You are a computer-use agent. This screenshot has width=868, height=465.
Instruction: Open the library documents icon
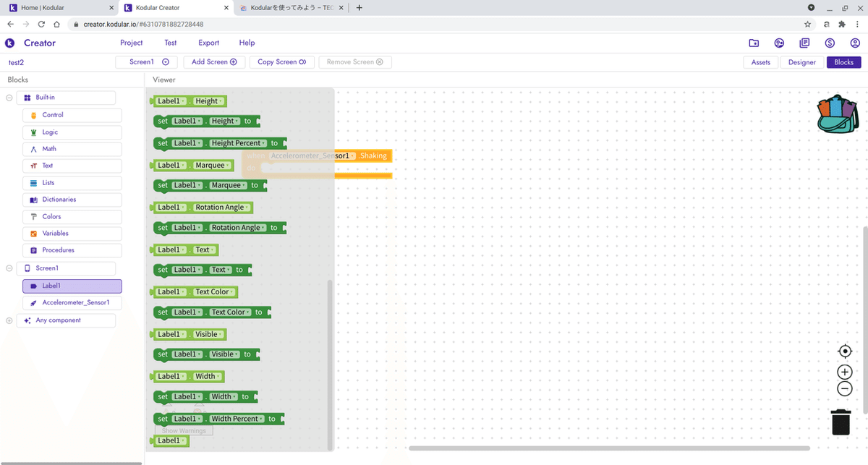(x=804, y=43)
